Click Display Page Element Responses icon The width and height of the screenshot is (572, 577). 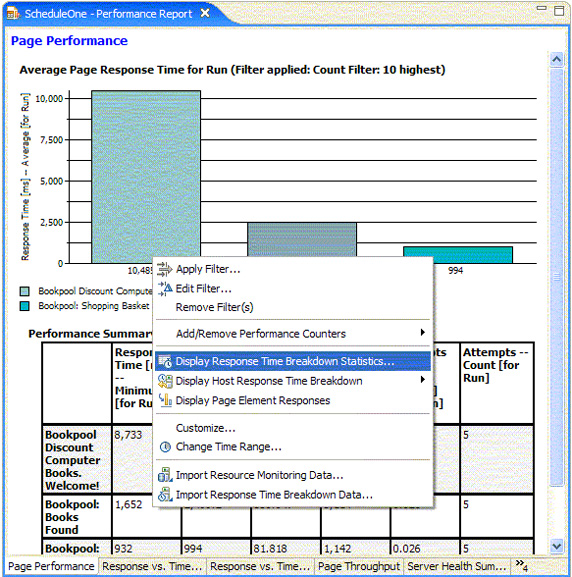tap(165, 400)
